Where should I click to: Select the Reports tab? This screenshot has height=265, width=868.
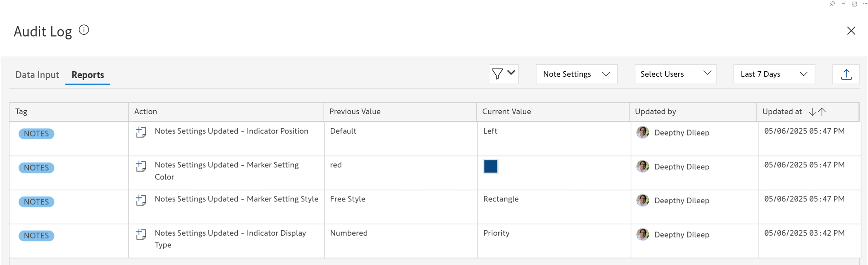[88, 75]
